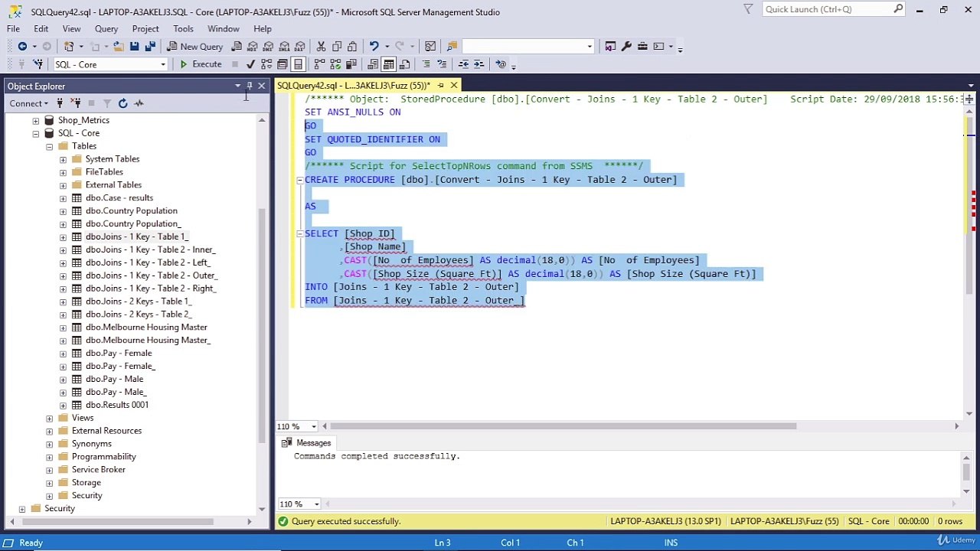
Task: Toggle Include Actual Execution Plan icon
Action: pos(319,64)
